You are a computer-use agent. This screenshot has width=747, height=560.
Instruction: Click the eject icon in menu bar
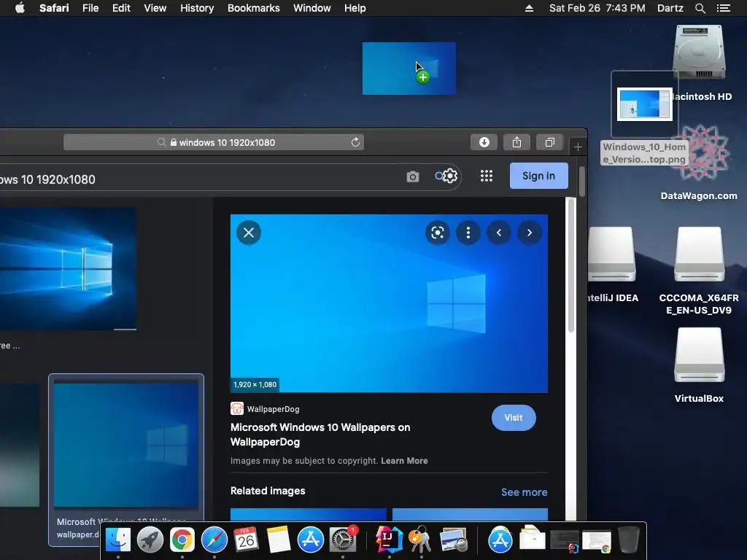[x=529, y=8]
